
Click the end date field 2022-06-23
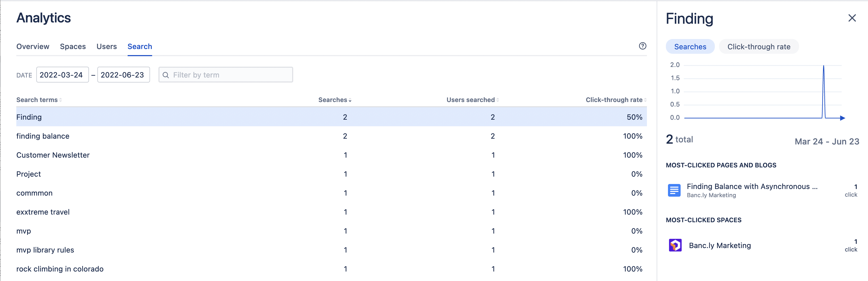pos(123,75)
